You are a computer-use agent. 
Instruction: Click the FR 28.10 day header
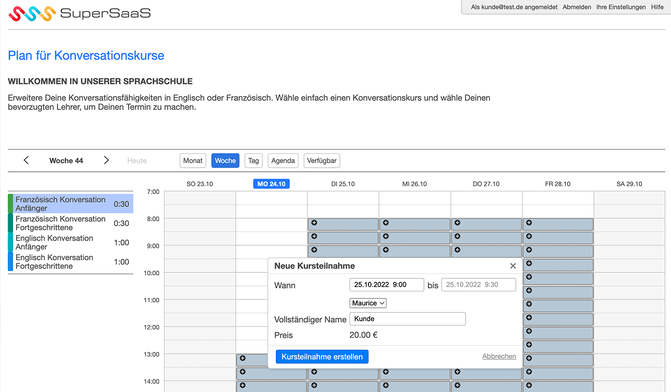(x=558, y=184)
